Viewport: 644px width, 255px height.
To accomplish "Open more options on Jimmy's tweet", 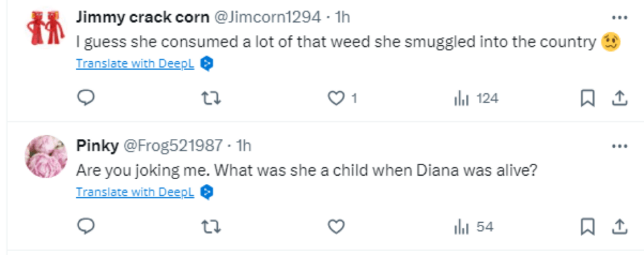I will click(x=619, y=17).
